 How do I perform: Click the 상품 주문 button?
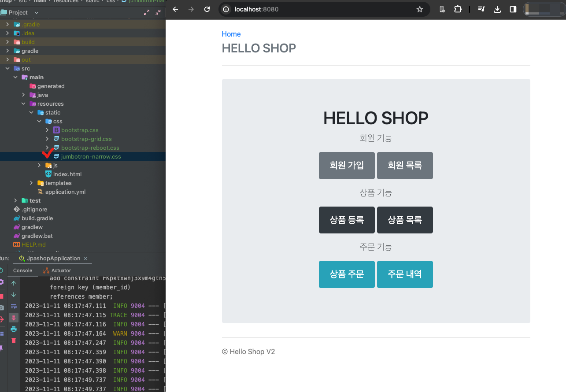(x=347, y=274)
